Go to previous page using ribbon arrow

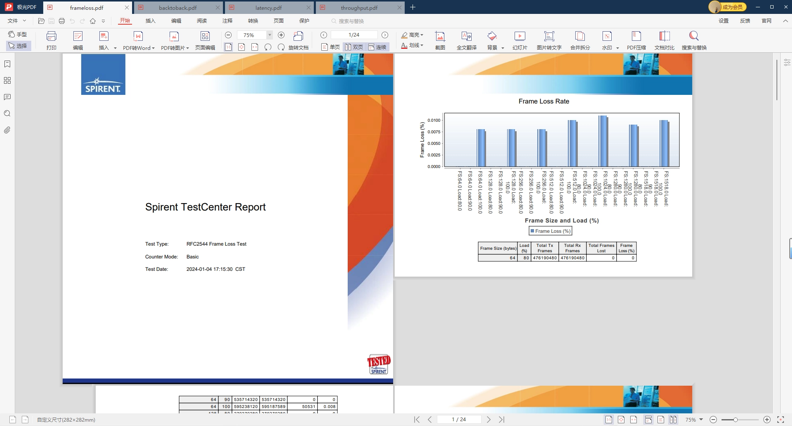pyautogui.click(x=324, y=35)
